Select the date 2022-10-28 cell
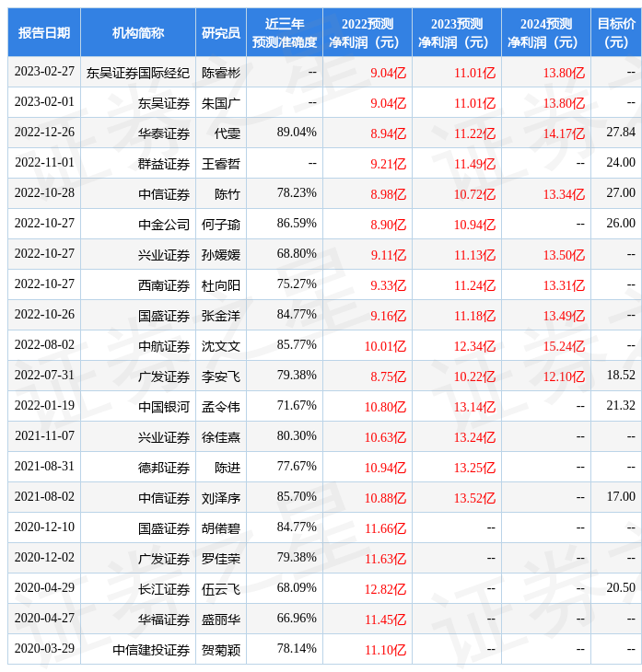The width and height of the screenshot is (642, 672). [44, 193]
